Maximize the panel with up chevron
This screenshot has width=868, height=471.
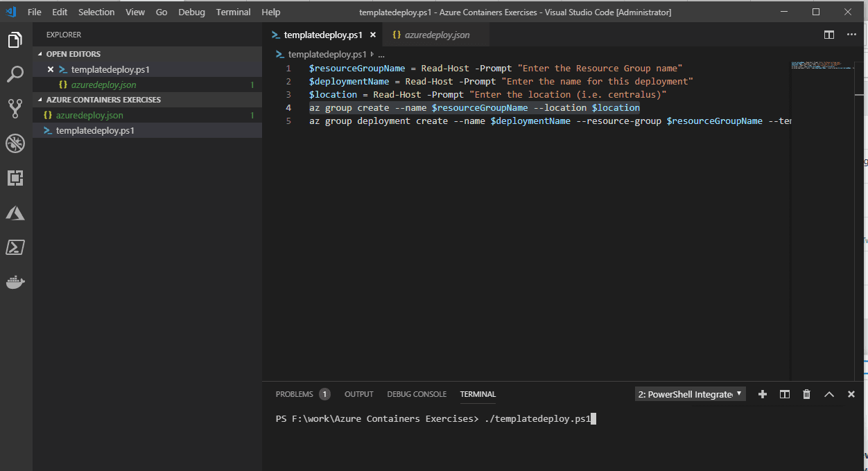pos(829,394)
